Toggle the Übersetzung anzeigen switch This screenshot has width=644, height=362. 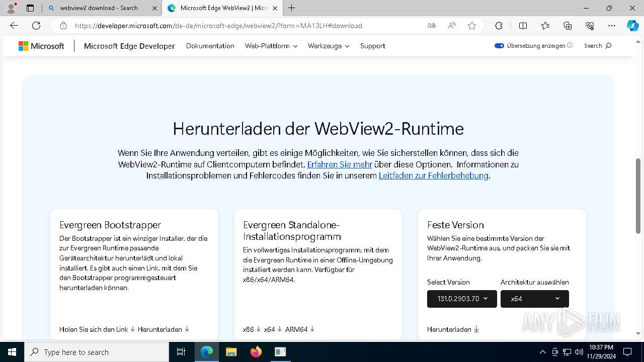(499, 46)
